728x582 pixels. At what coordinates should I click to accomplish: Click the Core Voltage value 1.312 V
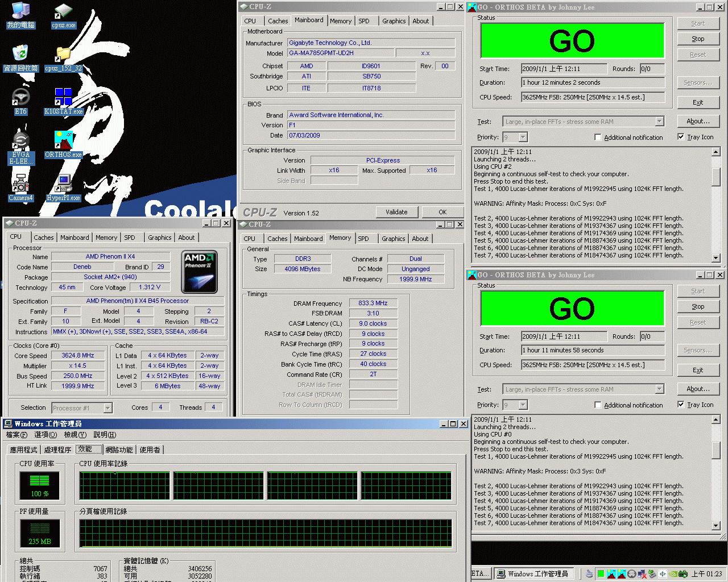pos(150,287)
